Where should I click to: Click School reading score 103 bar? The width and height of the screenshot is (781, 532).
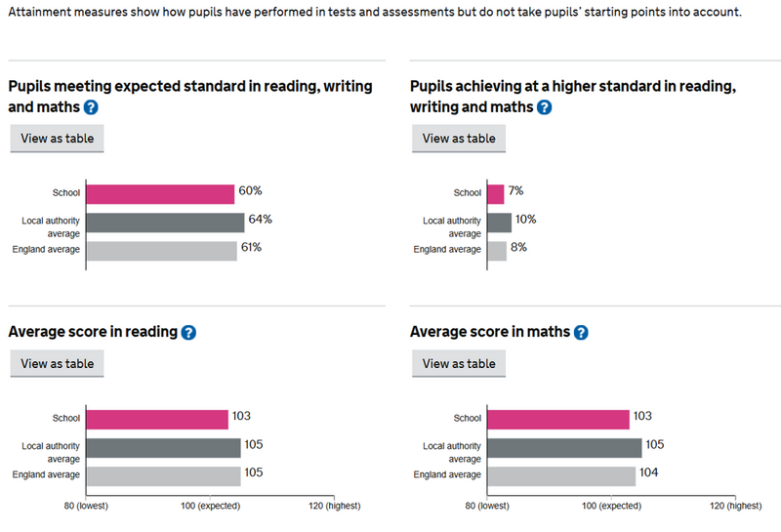click(157, 419)
